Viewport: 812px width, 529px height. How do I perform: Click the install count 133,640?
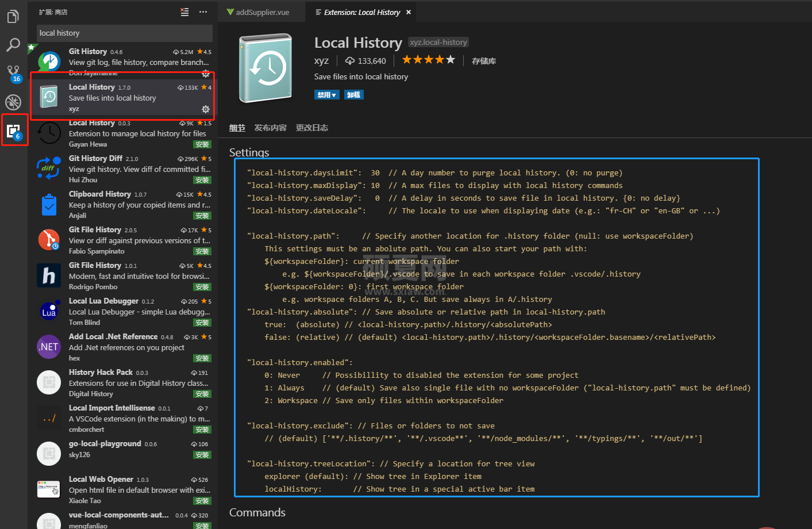click(x=365, y=61)
